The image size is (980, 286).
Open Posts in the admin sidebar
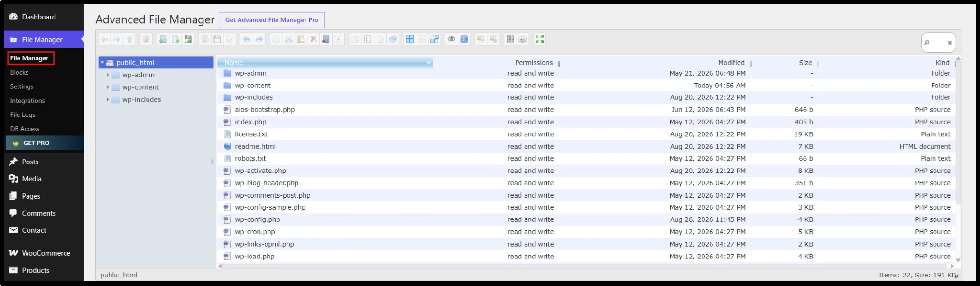30,162
